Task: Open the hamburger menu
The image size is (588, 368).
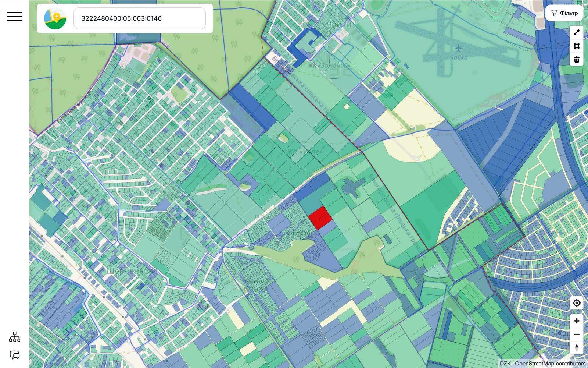Action: click(x=15, y=17)
